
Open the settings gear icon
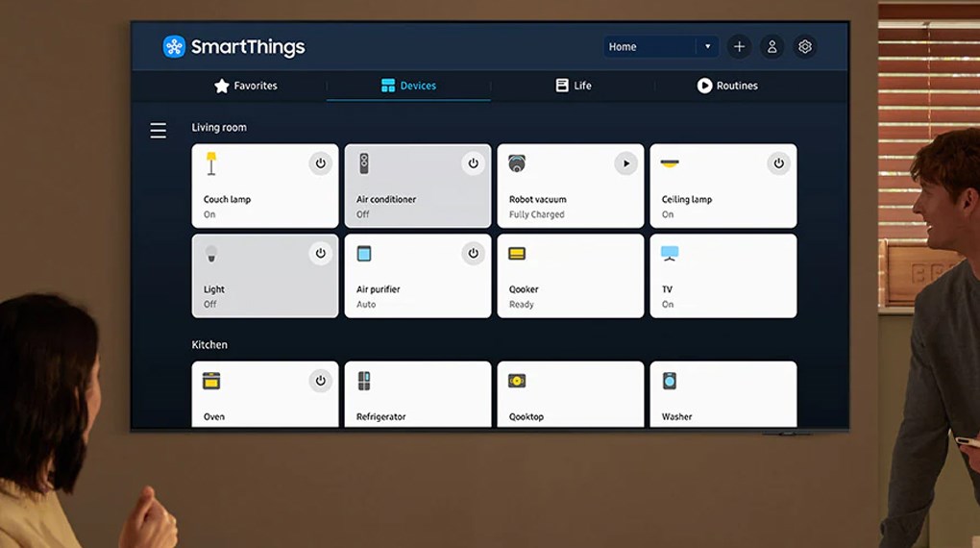tap(805, 46)
